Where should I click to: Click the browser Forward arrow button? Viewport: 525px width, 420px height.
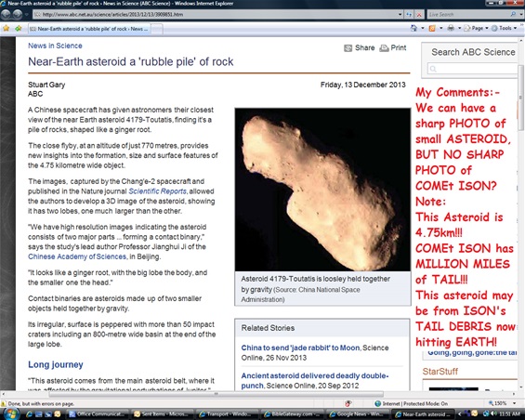click(18, 14)
